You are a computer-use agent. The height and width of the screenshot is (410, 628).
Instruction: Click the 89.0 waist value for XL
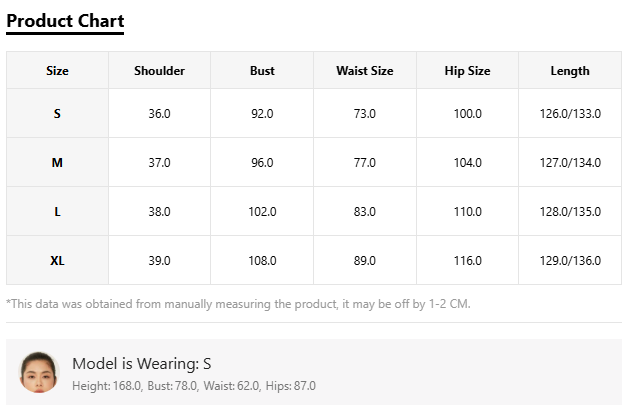pyautogui.click(x=365, y=261)
